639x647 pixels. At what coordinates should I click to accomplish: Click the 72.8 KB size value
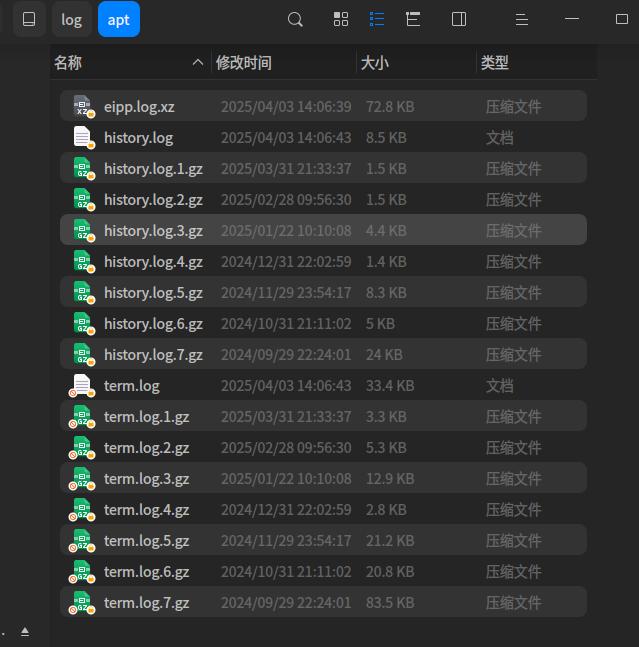[390, 106]
